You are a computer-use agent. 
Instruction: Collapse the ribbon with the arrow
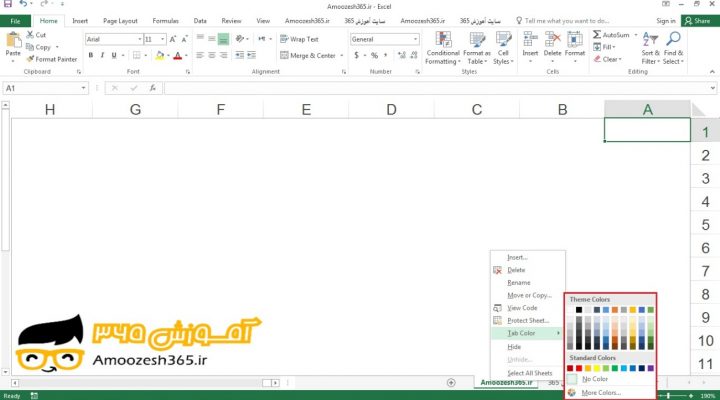pyautogui.click(x=712, y=72)
